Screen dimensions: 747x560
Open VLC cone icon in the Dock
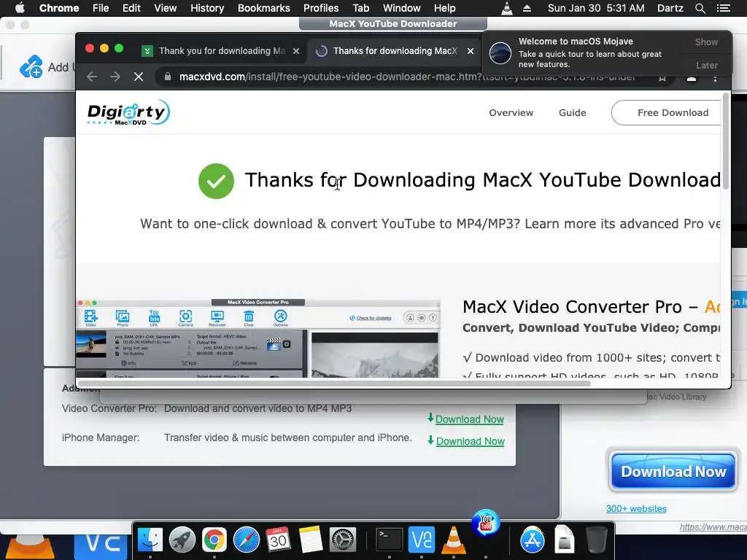pyautogui.click(x=454, y=540)
